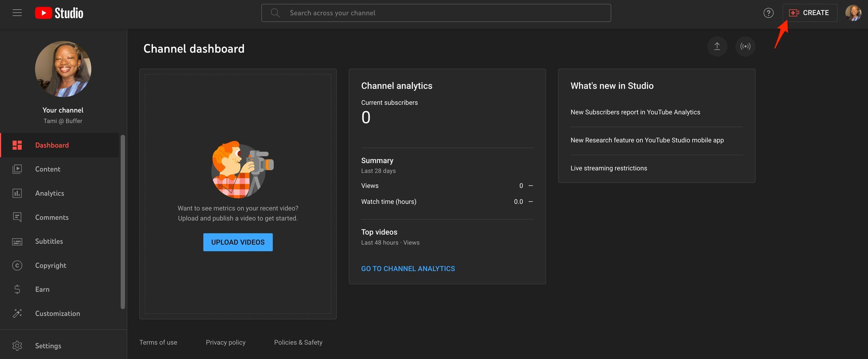Open the CREATE button menu
Viewport: 868px width, 359px height.
pos(809,13)
